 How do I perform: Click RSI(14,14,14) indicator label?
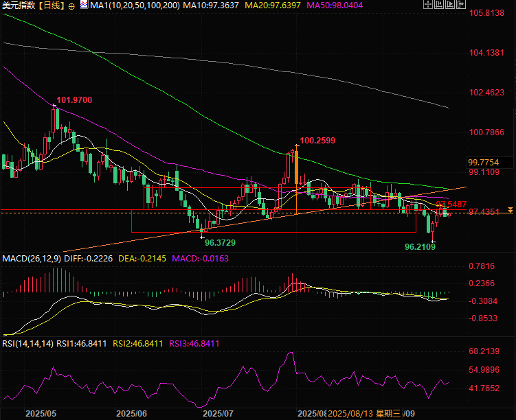point(27,344)
